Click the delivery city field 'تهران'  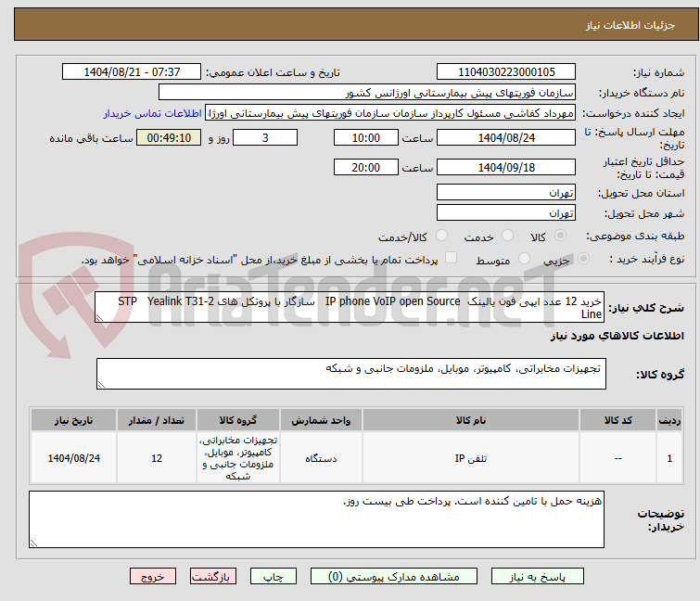506,213
